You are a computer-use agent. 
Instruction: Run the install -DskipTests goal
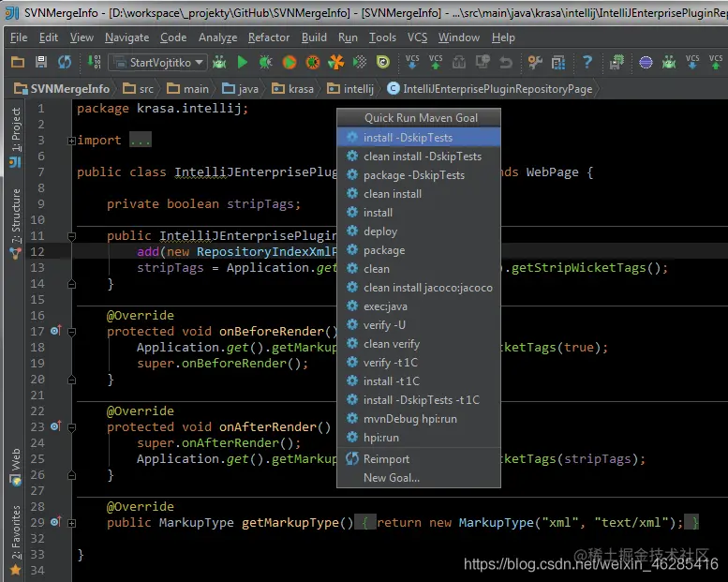click(419, 138)
